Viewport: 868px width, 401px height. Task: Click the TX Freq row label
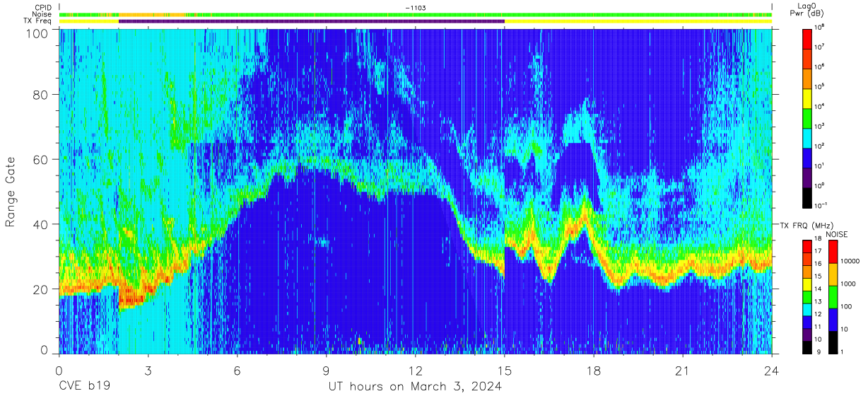(37, 21)
